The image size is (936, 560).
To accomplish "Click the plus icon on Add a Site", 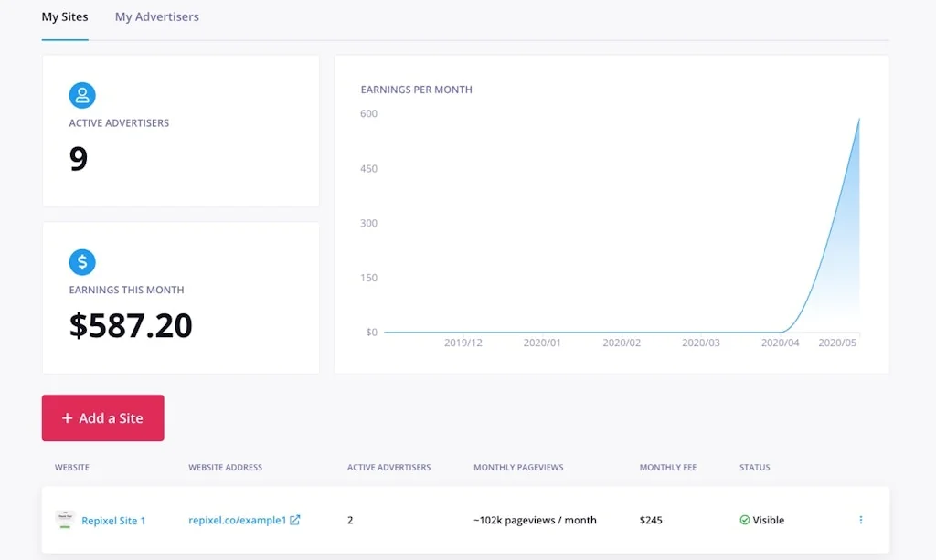I will [x=67, y=418].
